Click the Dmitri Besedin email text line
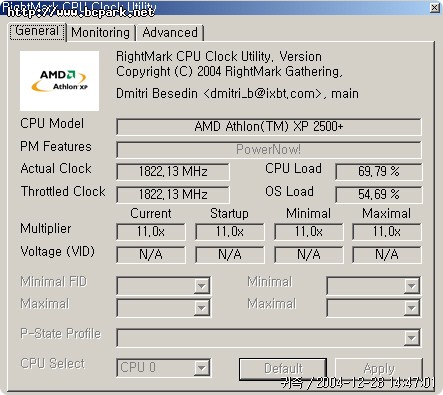The image size is (443, 395). [237, 94]
